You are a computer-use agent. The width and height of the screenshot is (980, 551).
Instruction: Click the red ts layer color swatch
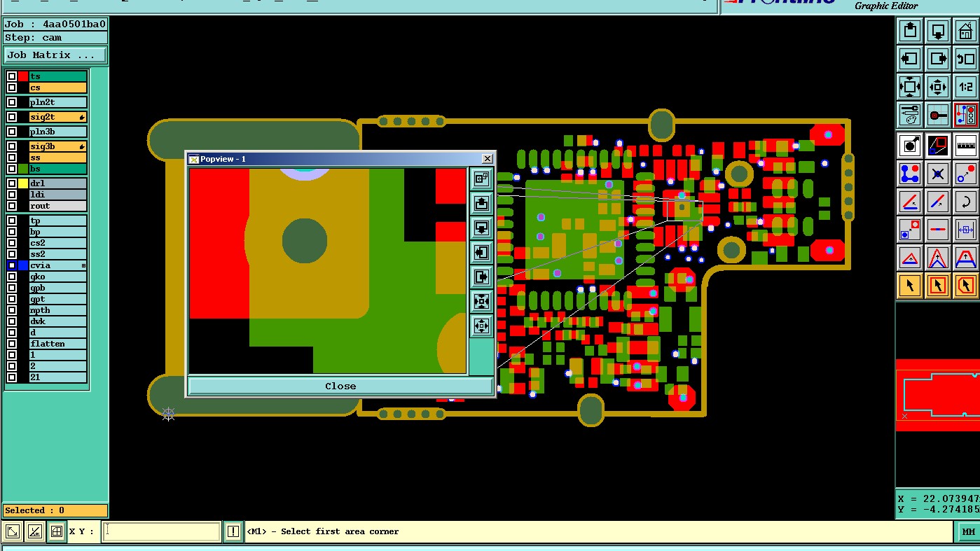click(x=23, y=76)
